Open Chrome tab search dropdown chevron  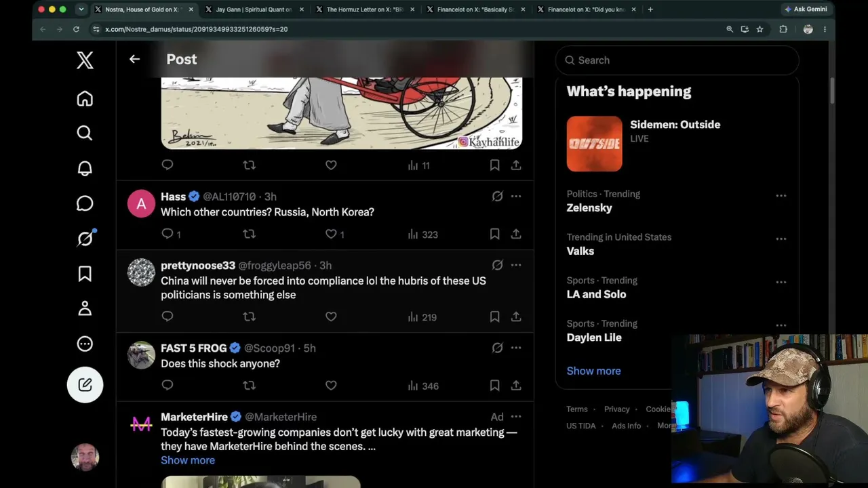point(81,9)
